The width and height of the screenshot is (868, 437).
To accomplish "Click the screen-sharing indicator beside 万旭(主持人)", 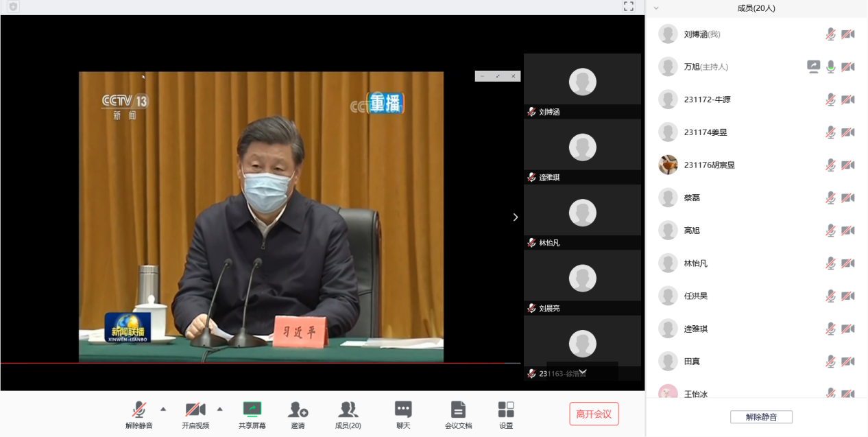I will click(814, 67).
